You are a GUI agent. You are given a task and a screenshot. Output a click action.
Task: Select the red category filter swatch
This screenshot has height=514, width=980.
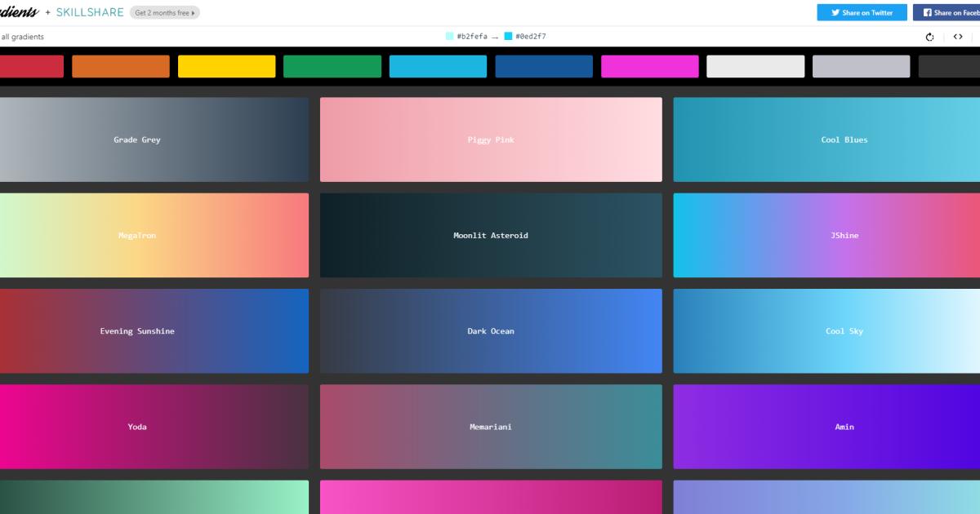[x=31, y=66]
